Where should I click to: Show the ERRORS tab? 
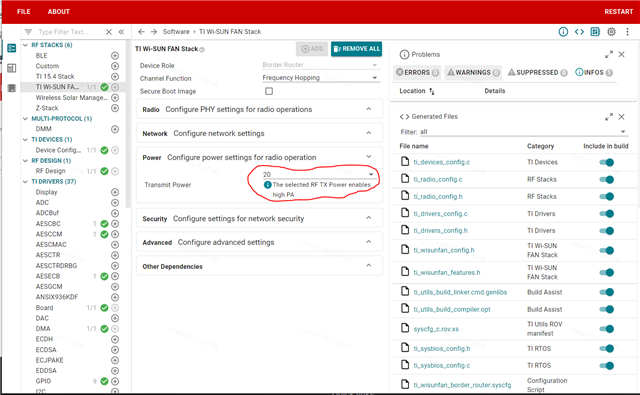click(x=418, y=73)
